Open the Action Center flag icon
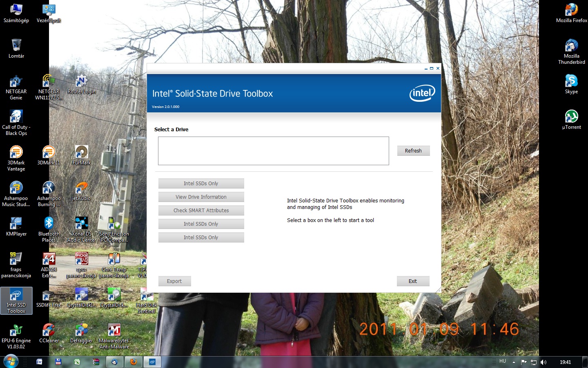 click(524, 362)
